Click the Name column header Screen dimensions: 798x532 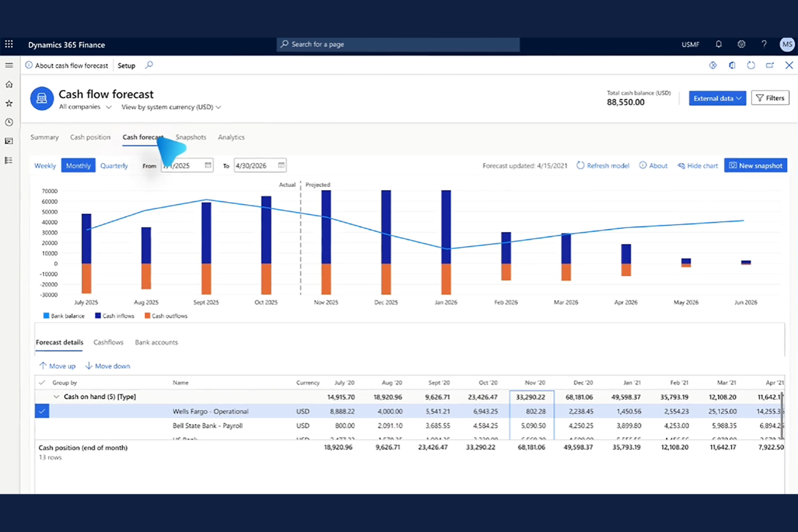181,383
